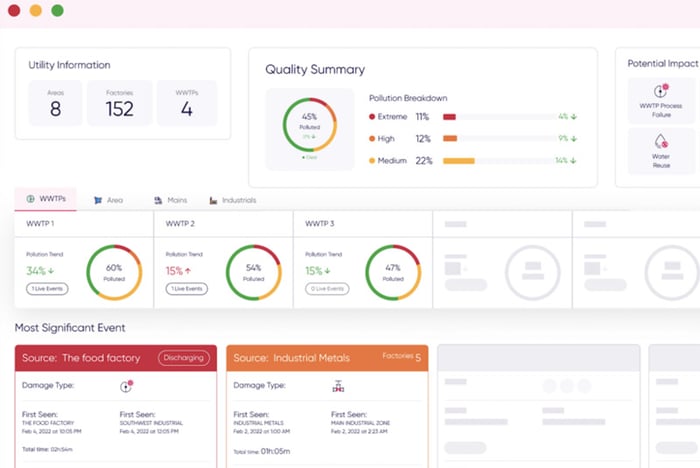Click the food factory damage type icon
Screen dimensions: 700x468
(127, 386)
